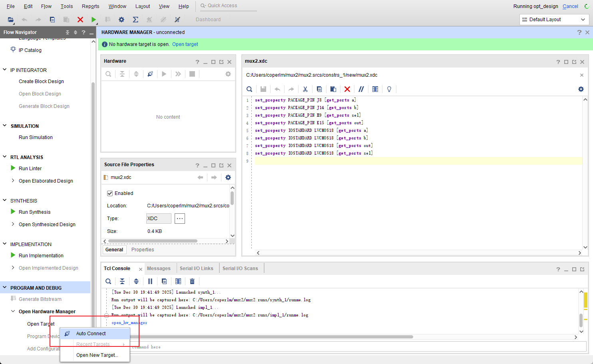Click the Run green play icon in main toolbar

94,20
